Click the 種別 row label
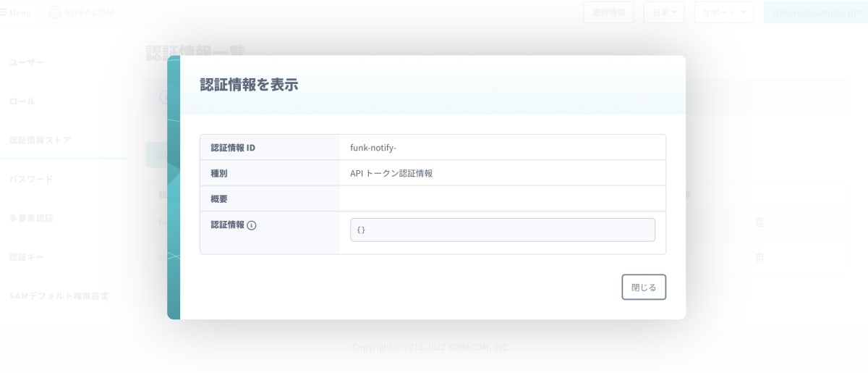Screen dimensions: 868x373 219,173
